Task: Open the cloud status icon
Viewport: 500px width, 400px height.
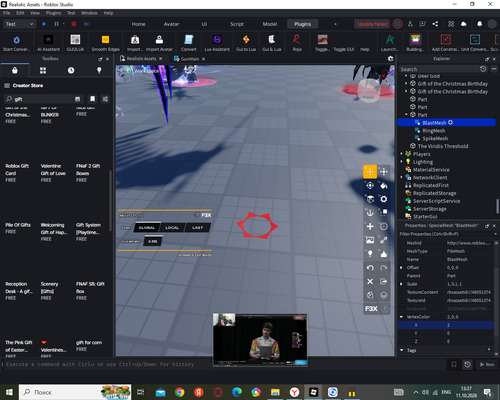Action: tap(463, 24)
